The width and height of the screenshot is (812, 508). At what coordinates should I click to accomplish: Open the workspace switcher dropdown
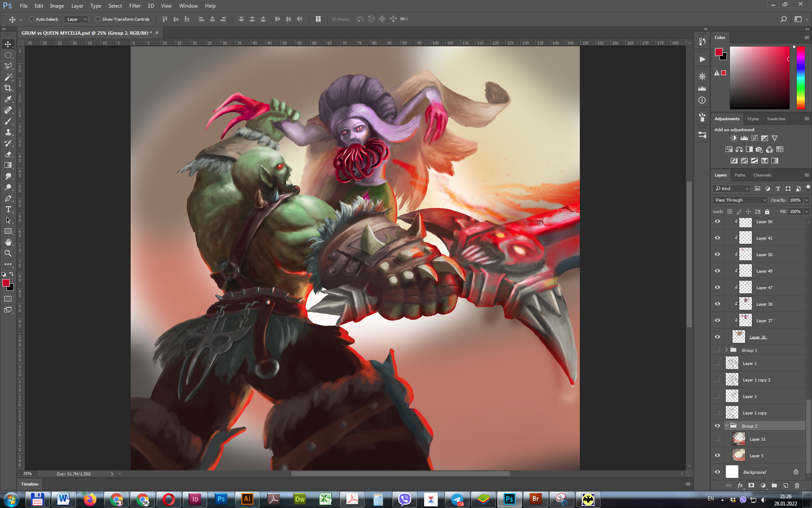(x=800, y=19)
